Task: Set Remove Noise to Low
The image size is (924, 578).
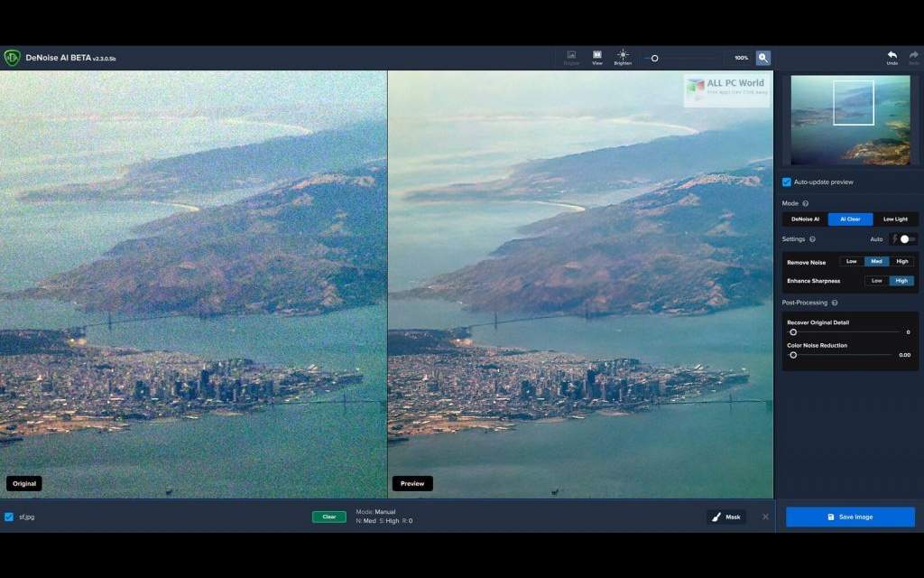Action: coord(852,261)
